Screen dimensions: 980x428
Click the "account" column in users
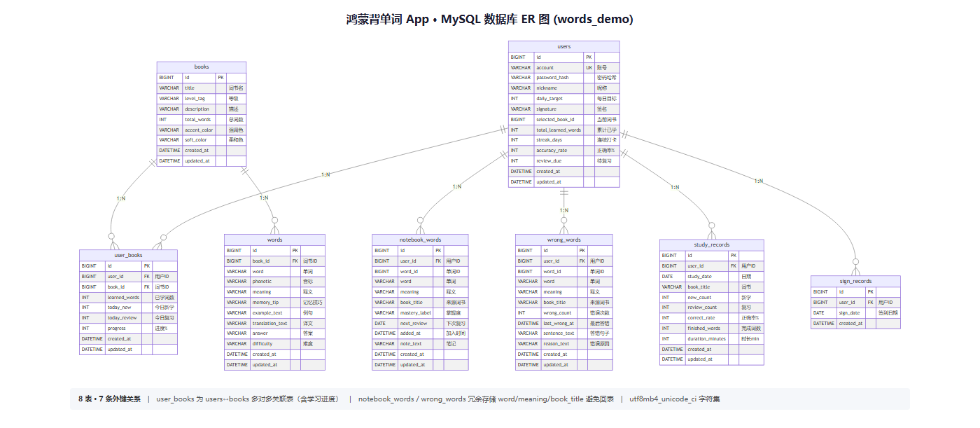[564, 67]
